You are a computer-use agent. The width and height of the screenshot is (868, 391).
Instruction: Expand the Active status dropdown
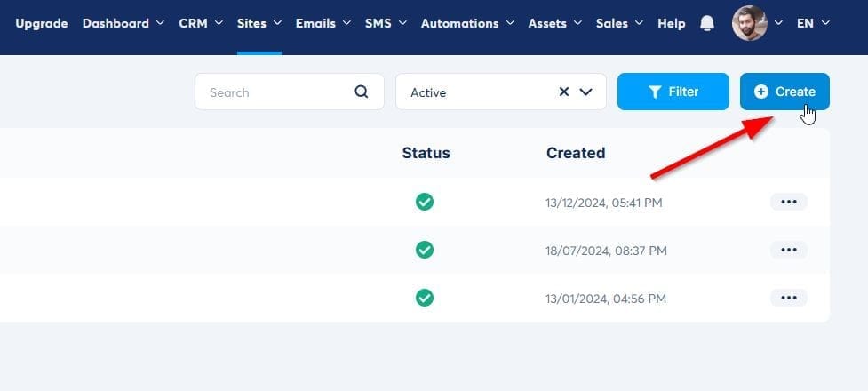point(586,92)
